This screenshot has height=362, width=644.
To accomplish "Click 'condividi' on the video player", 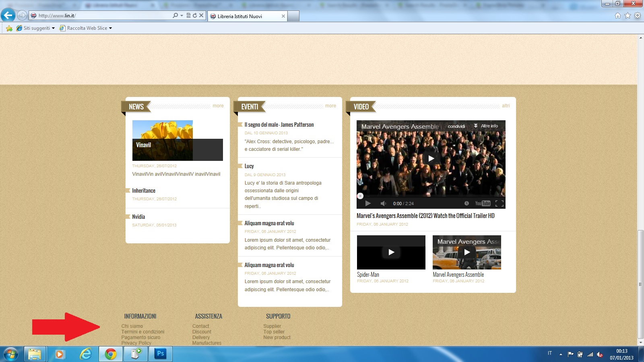I will point(456,126).
